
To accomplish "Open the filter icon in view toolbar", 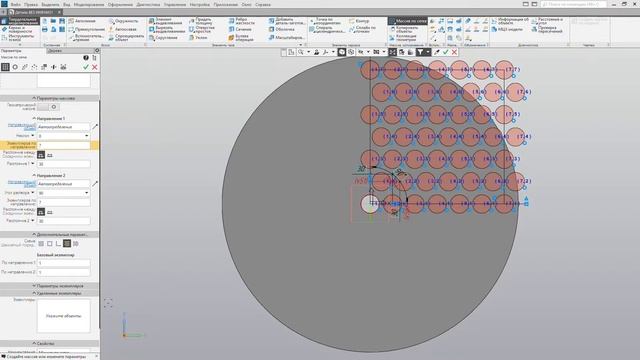I will pyautogui.click(x=420, y=52).
